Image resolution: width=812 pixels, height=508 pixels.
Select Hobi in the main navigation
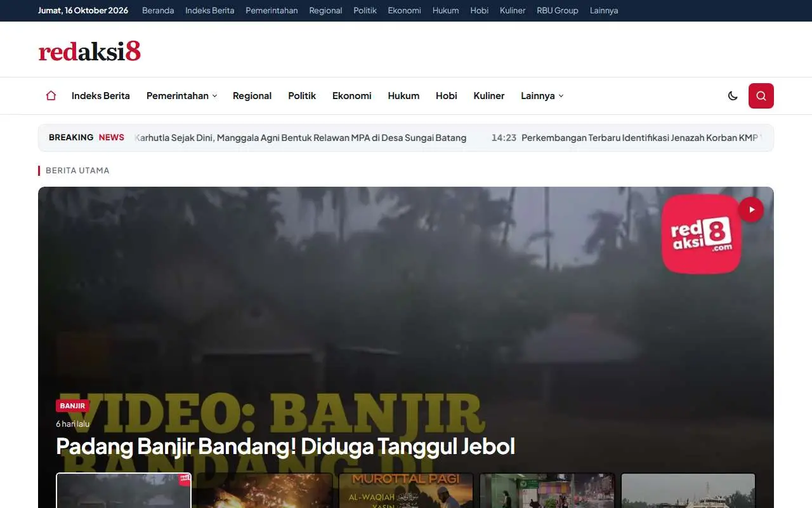[447, 96]
